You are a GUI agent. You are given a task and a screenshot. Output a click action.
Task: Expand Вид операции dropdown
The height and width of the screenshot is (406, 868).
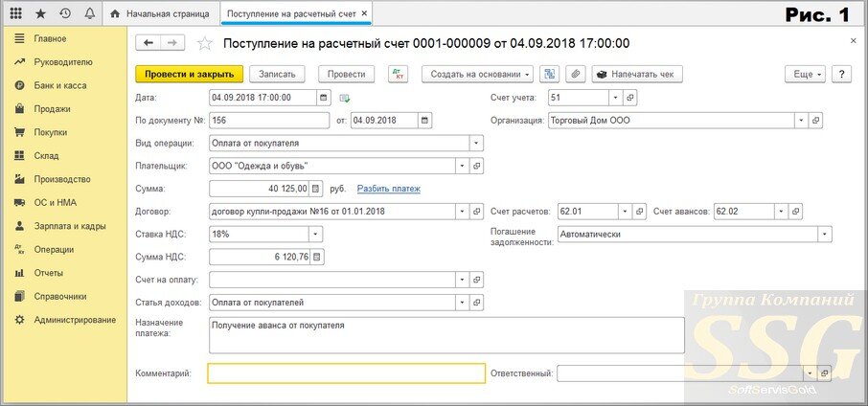click(x=476, y=144)
